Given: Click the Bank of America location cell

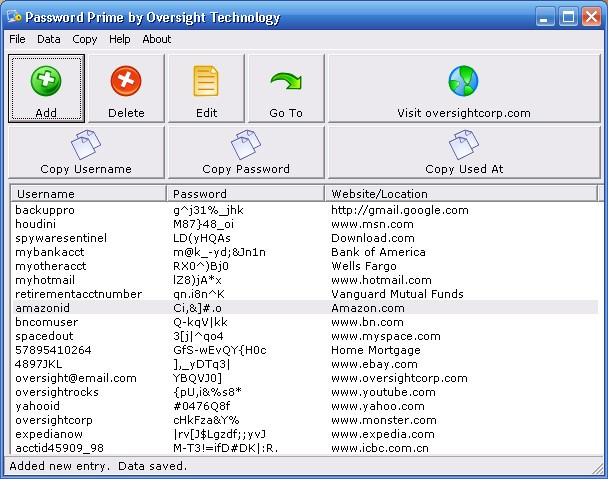Looking at the screenshot, I should click(378, 252).
